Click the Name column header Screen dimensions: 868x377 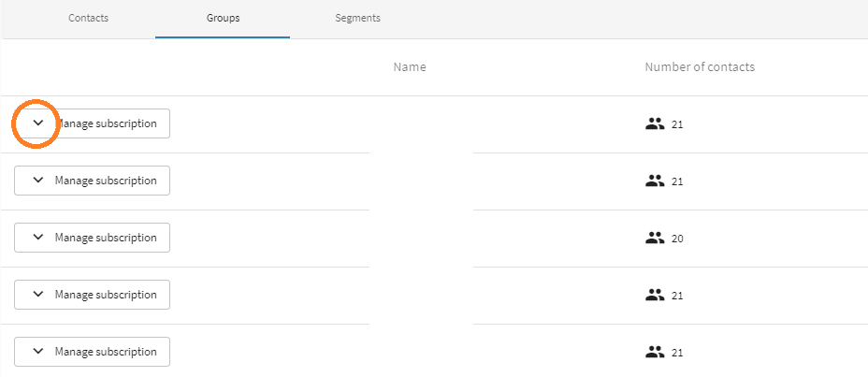[x=410, y=67]
